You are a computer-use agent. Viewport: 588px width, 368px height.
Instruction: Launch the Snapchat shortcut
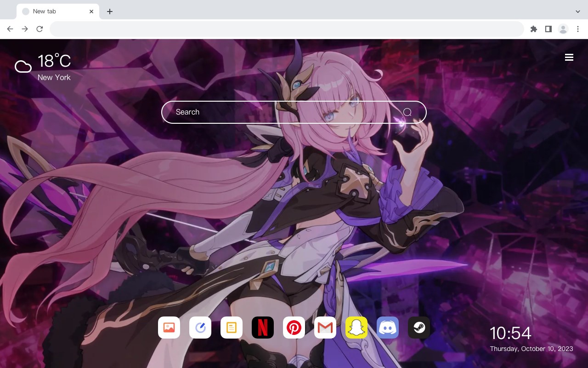[x=356, y=328]
